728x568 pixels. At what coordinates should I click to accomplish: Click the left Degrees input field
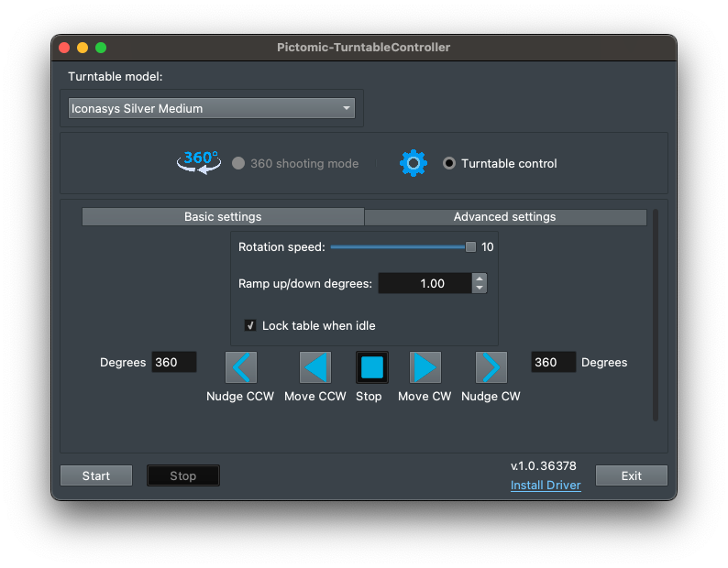point(173,362)
